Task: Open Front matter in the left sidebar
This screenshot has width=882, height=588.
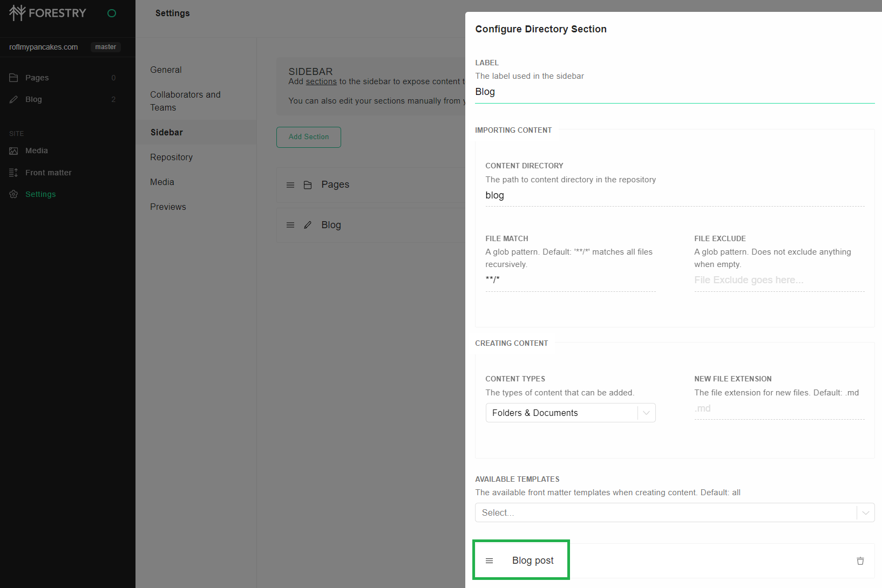Action: (x=48, y=173)
